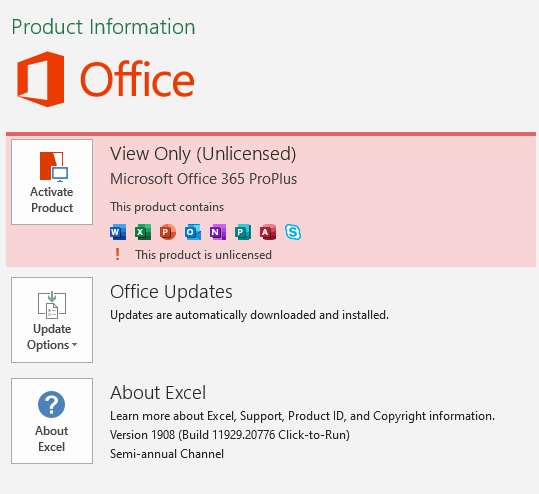Click the Access app icon

tap(268, 232)
